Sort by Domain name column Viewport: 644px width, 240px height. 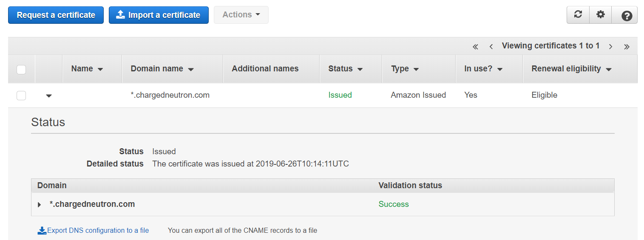(162, 69)
